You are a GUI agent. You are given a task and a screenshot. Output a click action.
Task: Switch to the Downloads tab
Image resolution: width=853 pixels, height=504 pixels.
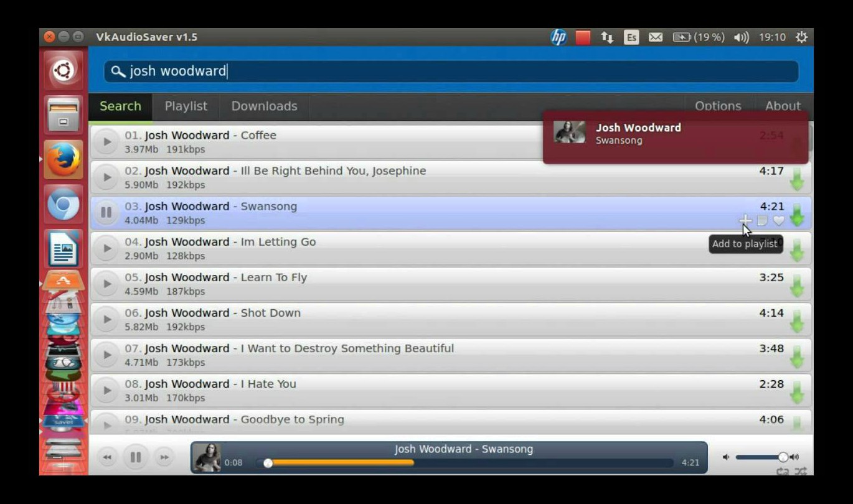click(264, 106)
